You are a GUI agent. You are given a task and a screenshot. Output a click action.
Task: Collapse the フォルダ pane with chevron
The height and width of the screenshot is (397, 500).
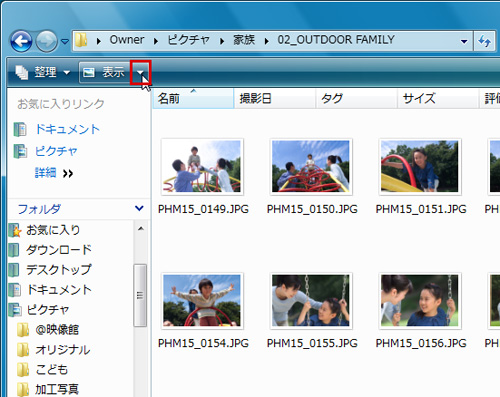pos(139,209)
